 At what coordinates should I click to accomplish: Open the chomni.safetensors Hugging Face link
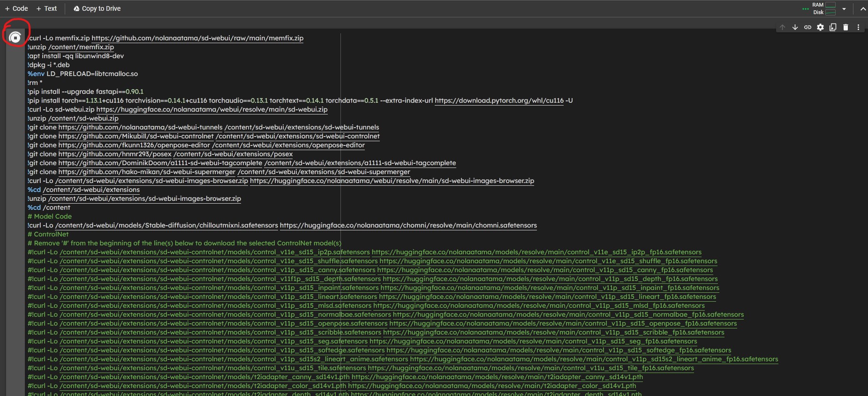pos(408,225)
